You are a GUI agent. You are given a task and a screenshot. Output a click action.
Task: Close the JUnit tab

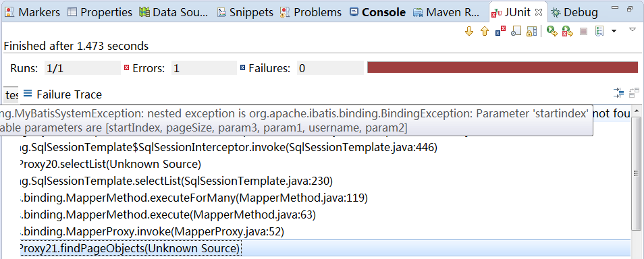pyautogui.click(x=539, y=12)
